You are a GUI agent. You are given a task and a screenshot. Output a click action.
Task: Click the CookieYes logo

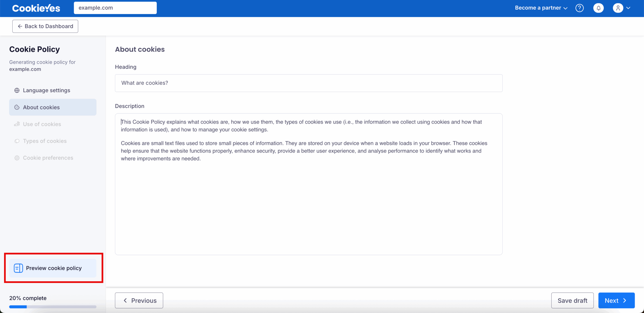(x=36, y=8)
